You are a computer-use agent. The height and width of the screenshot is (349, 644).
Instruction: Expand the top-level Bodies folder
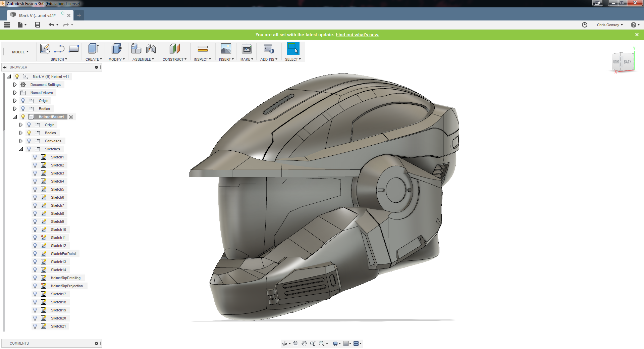(x=15, y=109)
